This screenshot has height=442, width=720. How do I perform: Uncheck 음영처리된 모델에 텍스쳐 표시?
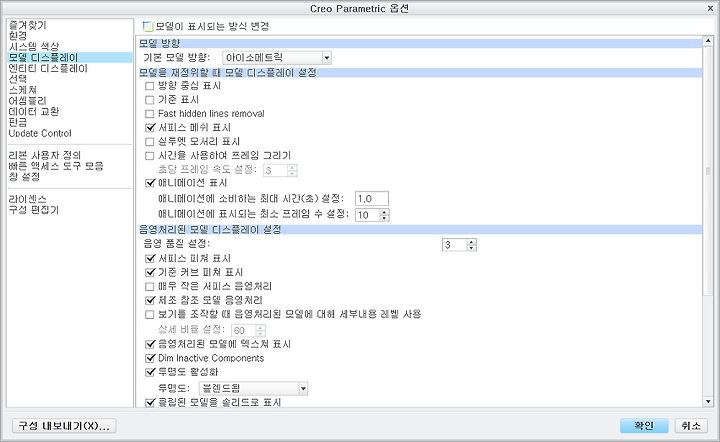pos(149,344)
